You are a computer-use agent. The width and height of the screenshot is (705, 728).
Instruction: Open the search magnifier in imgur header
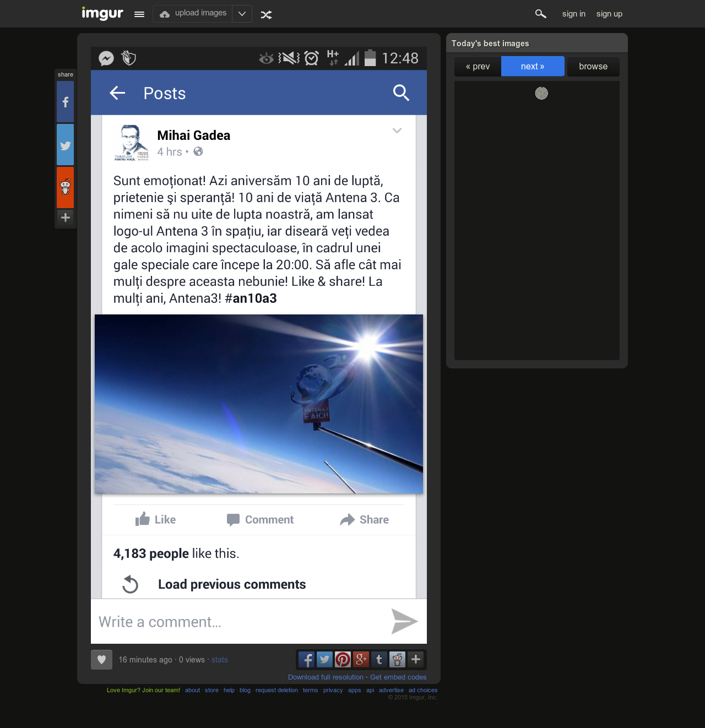(x=541, y=14)
